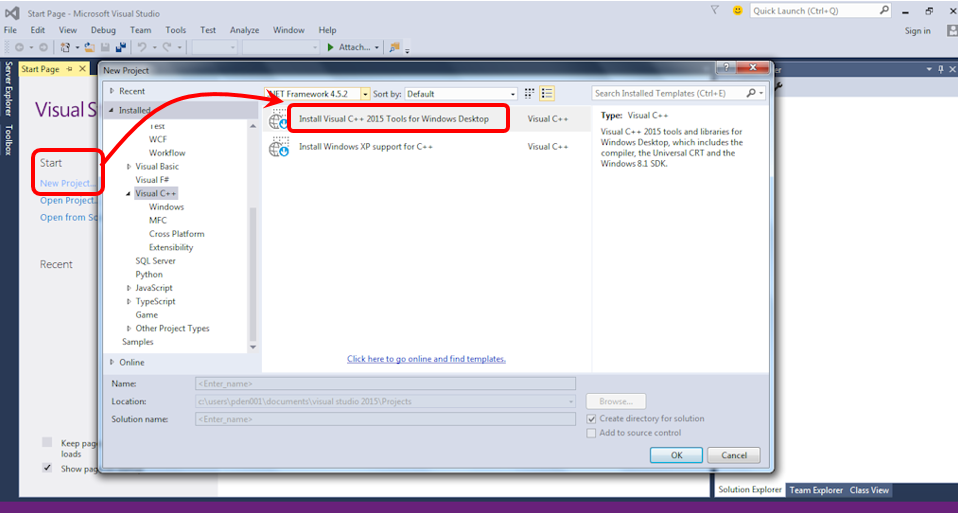Toggle Create directory for solution checkbox
The height and width of the screenshot is (513, 958).
point(591,419)
